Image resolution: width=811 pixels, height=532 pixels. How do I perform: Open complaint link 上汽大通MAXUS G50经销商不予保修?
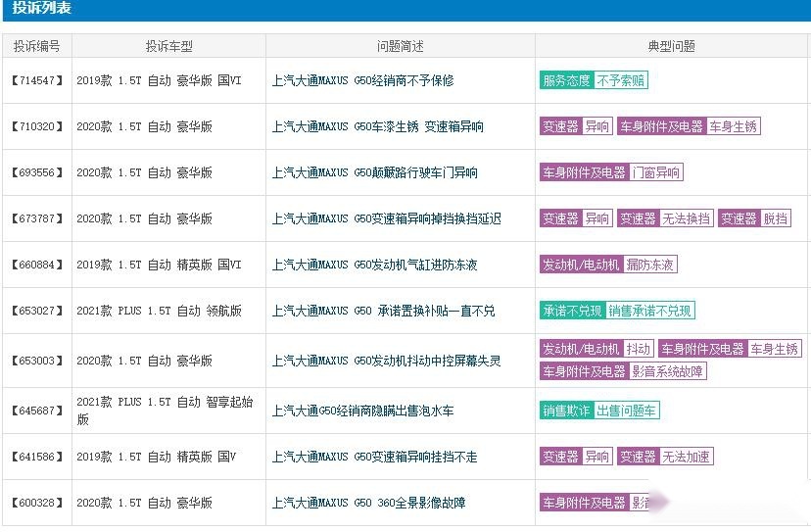click(363, 80)
